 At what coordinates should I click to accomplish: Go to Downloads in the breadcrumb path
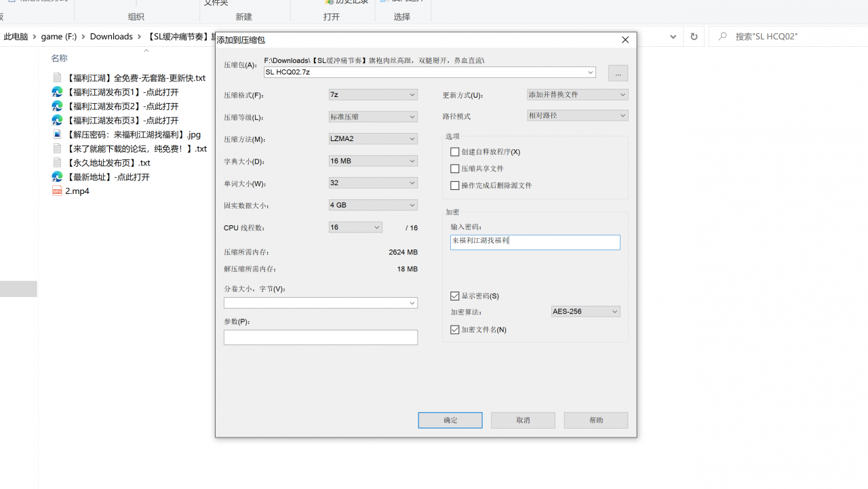tap(111, 37)
